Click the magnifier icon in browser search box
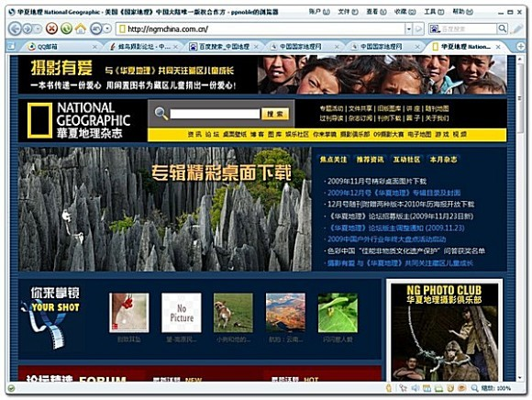 502,28
